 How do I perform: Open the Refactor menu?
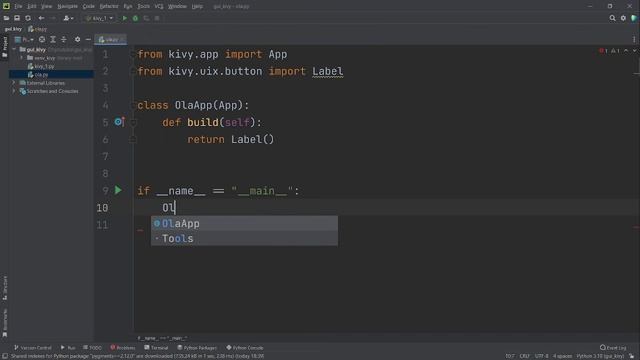pyautogui.click(x=109, y=6)
